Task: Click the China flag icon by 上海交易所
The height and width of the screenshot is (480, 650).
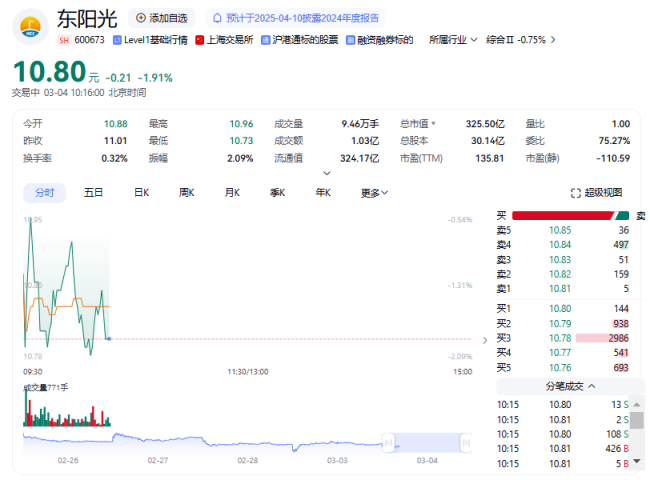Action: [x=200, y=40]
